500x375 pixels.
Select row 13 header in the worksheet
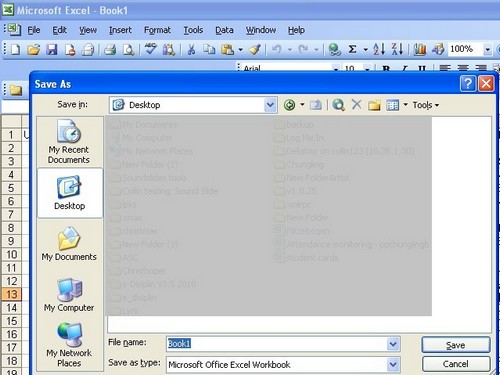pyautogui.click(x=11, y=294)
